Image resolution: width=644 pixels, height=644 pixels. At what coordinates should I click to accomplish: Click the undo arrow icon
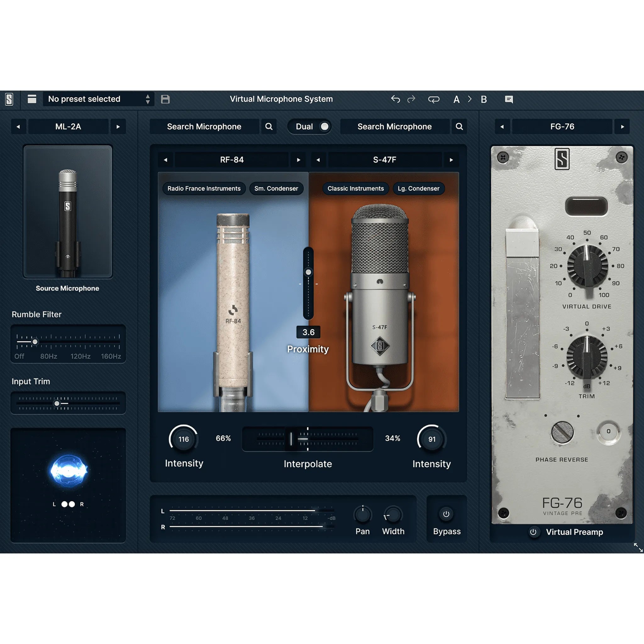coord(395,99)
